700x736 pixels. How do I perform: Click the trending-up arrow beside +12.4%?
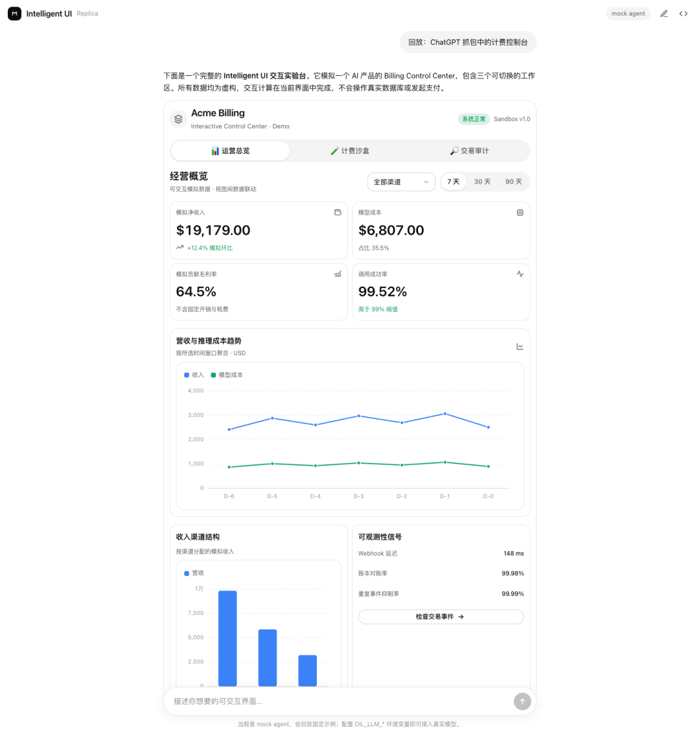pos(180,247)
